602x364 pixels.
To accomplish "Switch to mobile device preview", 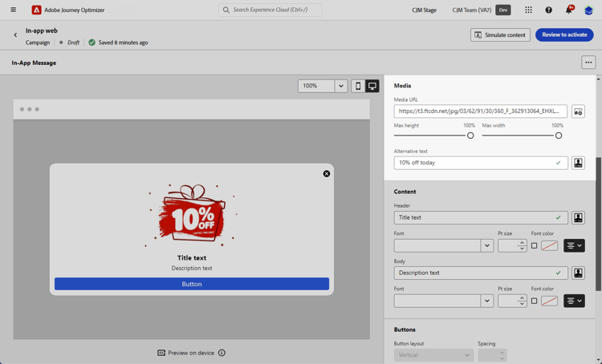I will [x=358, y=86].
